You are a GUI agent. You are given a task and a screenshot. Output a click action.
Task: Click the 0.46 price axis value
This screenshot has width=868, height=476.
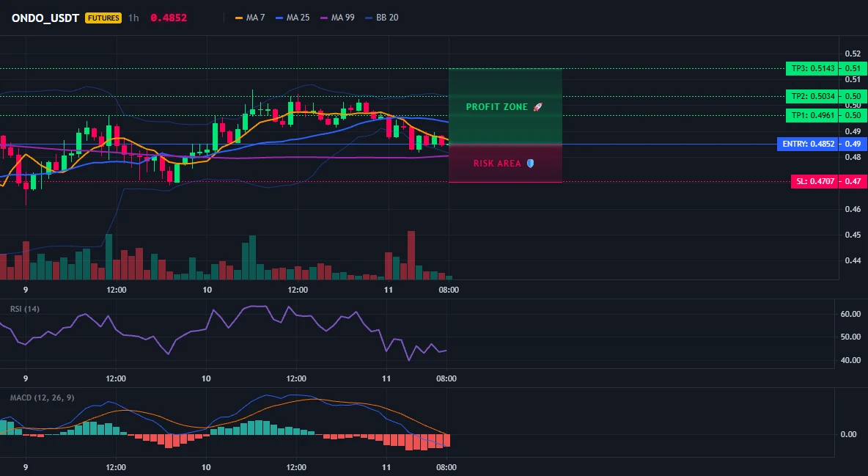[x=853, y=209]
